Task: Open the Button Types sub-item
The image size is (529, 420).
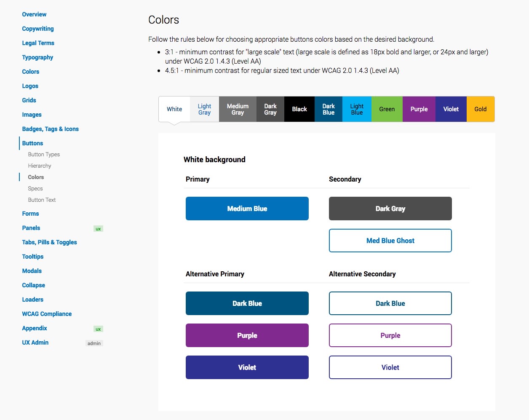Action: pos(44,155)
